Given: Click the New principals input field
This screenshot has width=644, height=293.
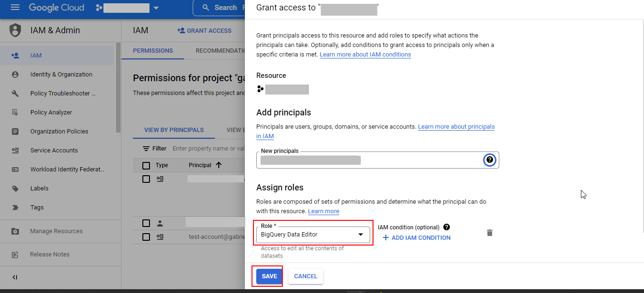Looking at the screenshot, I should [x=370, y=161].
